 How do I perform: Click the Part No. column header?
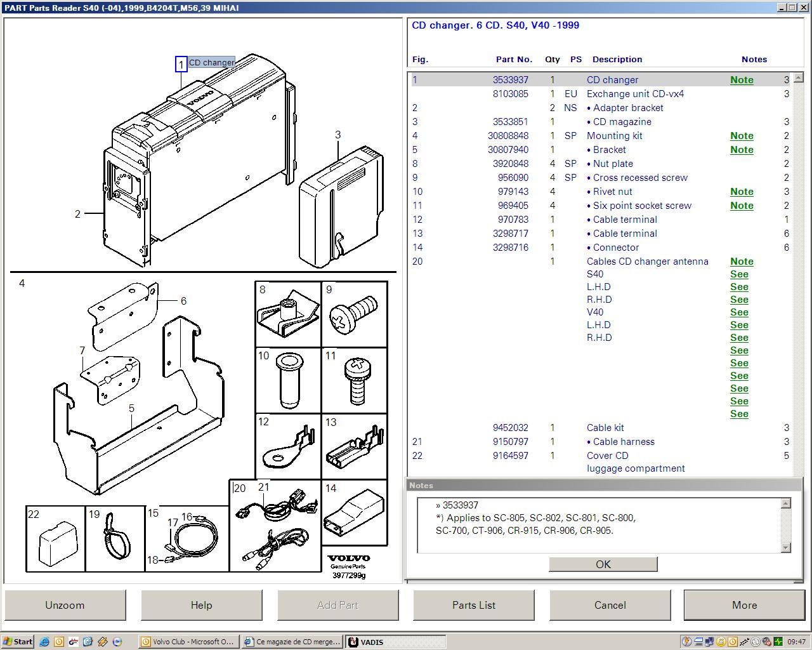514,59
